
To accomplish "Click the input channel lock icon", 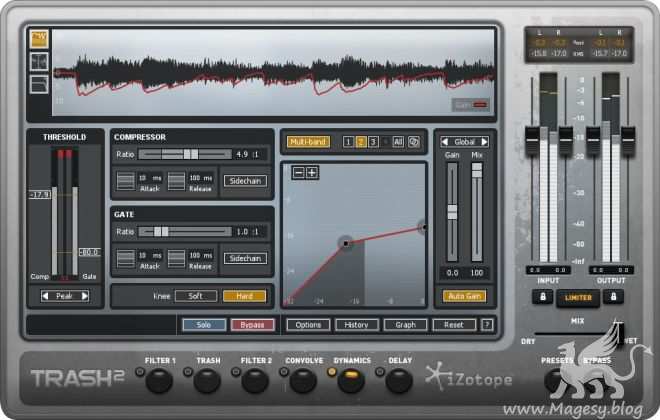I will click(543, 297).
